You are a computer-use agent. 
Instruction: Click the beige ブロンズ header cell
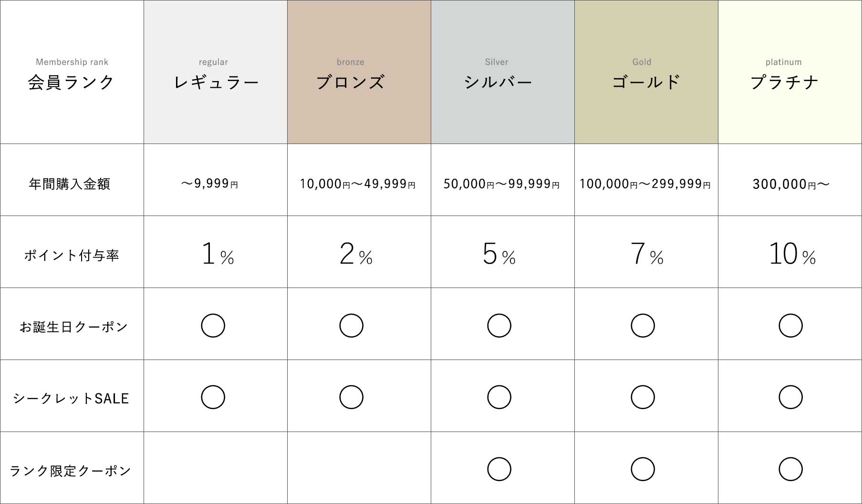click(x=359, y=72)
